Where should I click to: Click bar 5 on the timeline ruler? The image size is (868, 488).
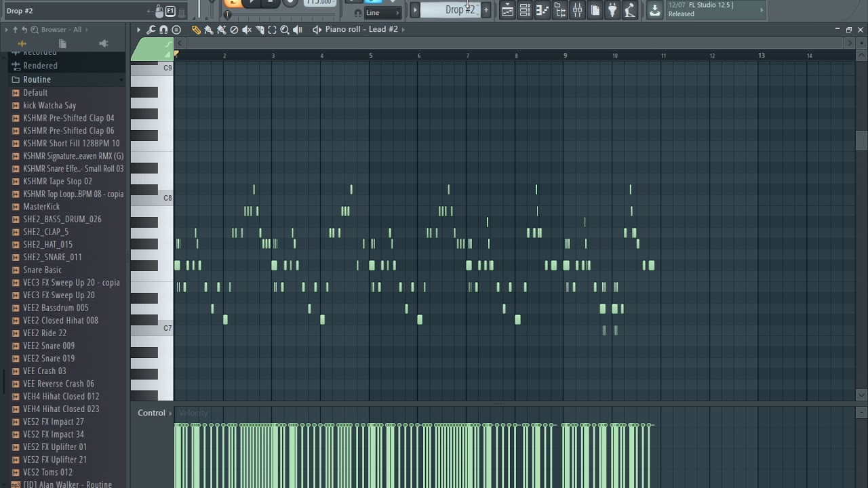click(370, 55)
